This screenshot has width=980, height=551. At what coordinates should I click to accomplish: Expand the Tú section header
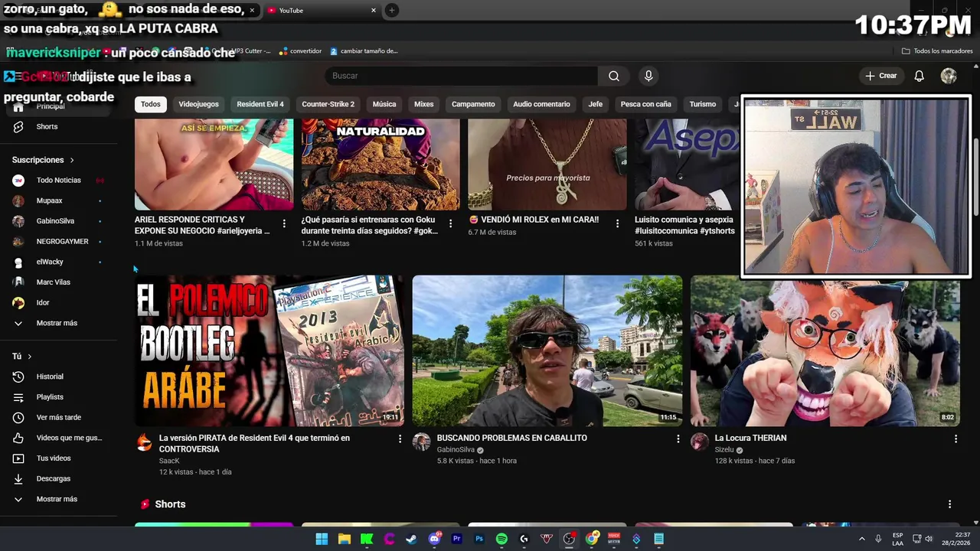tap(22, 357)
